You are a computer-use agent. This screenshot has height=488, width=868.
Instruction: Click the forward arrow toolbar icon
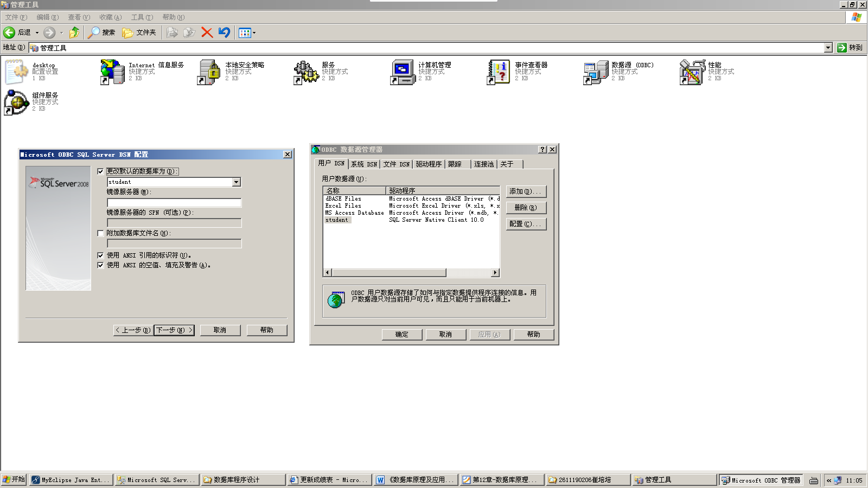click(x=49, y=33)
